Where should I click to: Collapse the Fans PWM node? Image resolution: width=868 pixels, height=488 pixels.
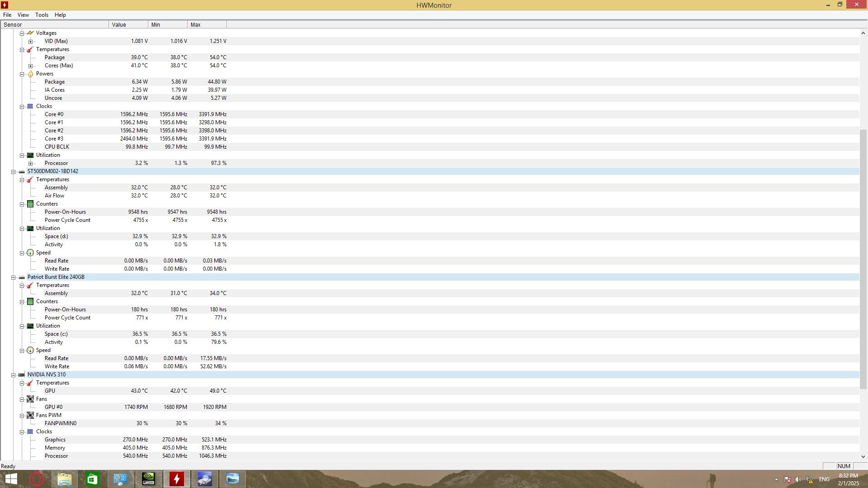(x=22, y=416)
